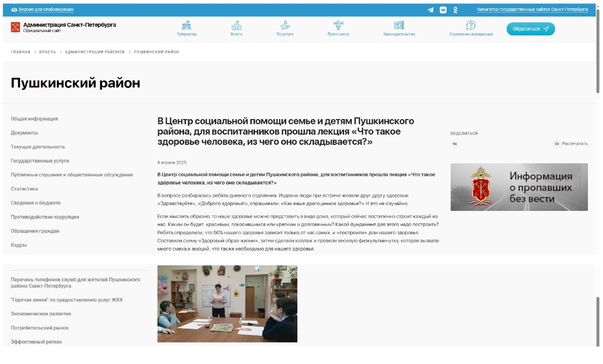Open Обращения граждан in sidebar
The image size is (603, 364).
(35, 231)
